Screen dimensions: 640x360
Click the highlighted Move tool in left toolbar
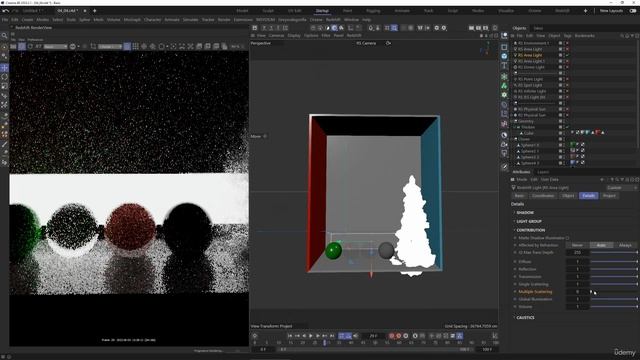pyautogui.click(x=4, y=67)
